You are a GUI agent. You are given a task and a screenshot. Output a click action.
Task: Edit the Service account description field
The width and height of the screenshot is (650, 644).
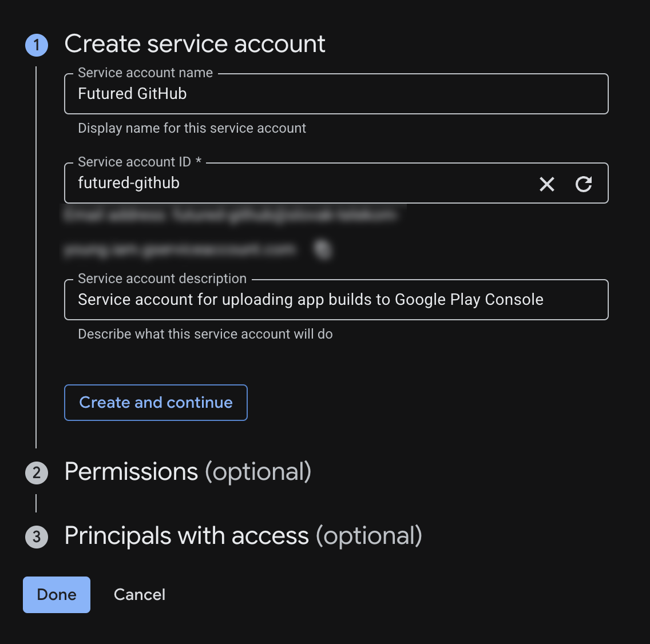pyautogui.click(x=336, y=300)
